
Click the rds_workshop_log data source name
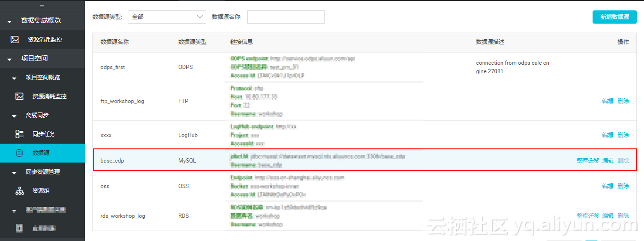[123, 216]
